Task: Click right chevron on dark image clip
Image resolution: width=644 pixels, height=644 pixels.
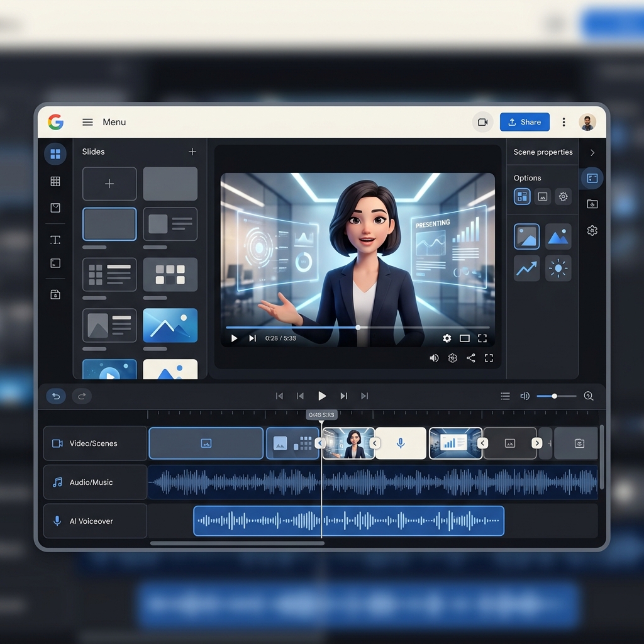Action: pyautogui.click(x=537, y=443)
